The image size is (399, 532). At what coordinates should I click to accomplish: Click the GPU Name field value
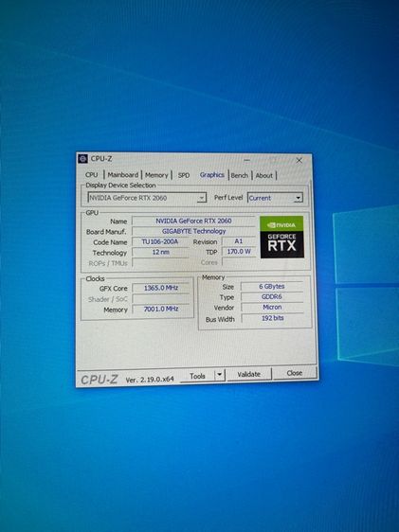(193, 221)
